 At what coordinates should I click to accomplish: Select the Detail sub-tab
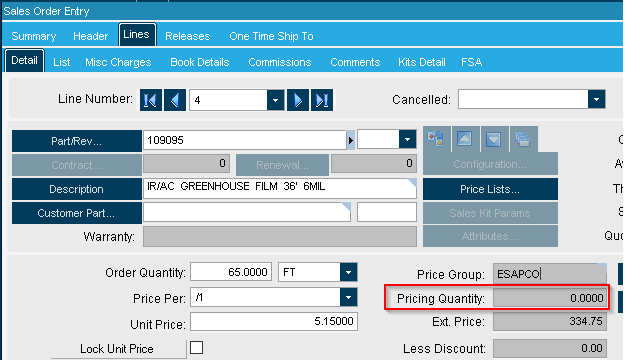click(24, 61)
